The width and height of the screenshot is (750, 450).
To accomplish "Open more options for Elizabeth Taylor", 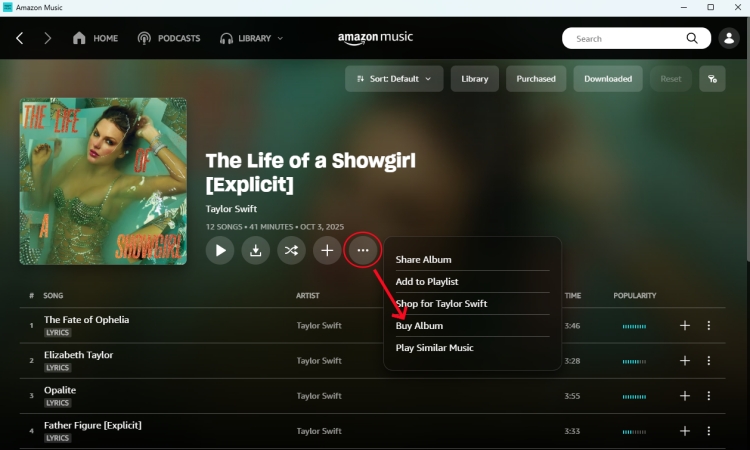I will [708, 361].
